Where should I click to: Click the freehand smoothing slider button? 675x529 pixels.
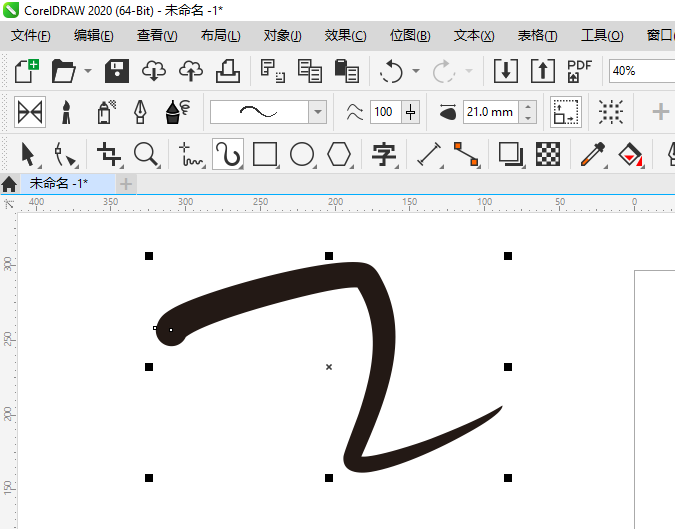tap(410, 112)
